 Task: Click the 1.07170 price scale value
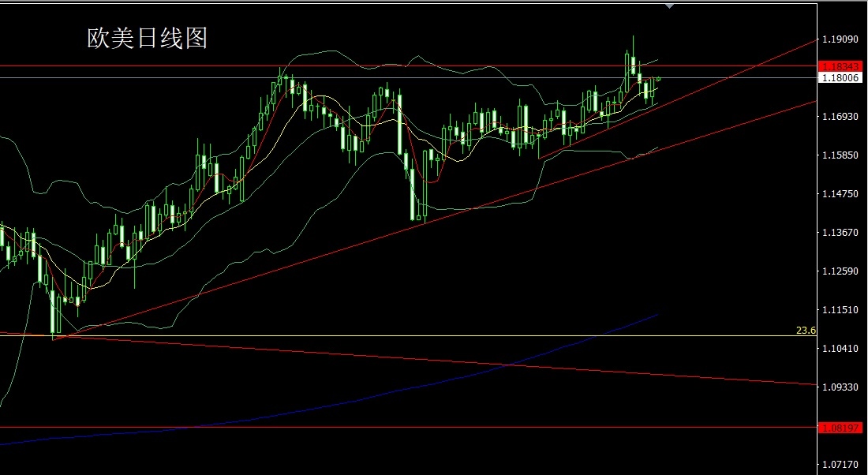click(x=840, y=464)
